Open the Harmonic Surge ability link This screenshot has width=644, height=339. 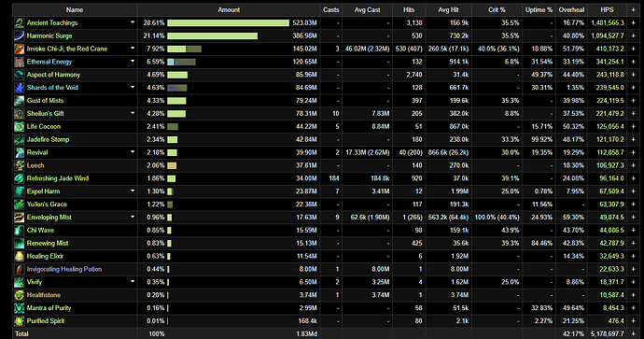click(x=49, y=35)
